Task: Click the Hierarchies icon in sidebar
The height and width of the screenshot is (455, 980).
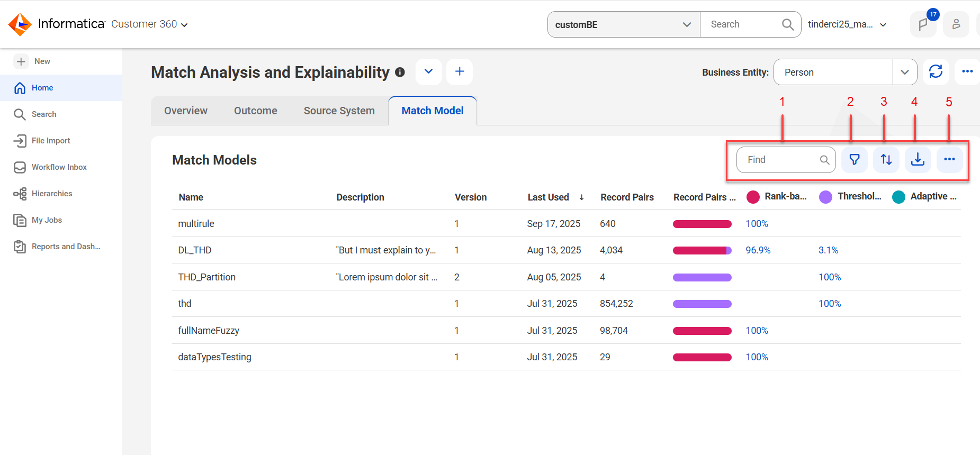Action: (x=20, y=194)
